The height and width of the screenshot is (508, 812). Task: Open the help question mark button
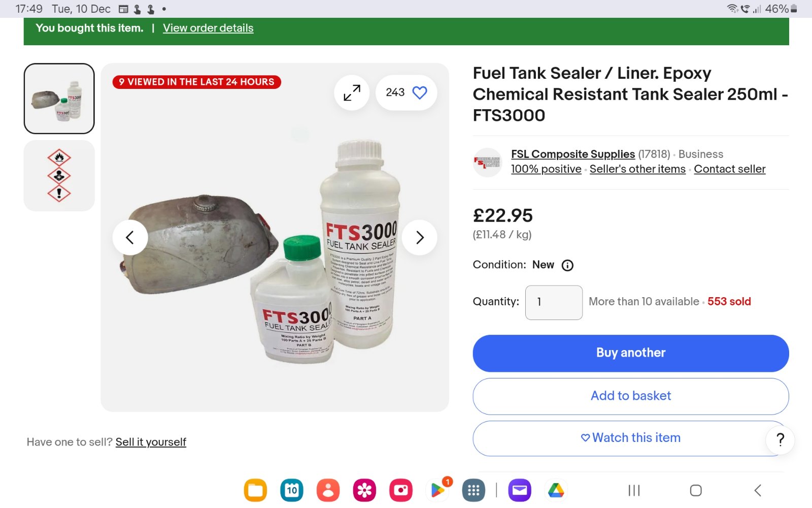(x=780, y=439)
